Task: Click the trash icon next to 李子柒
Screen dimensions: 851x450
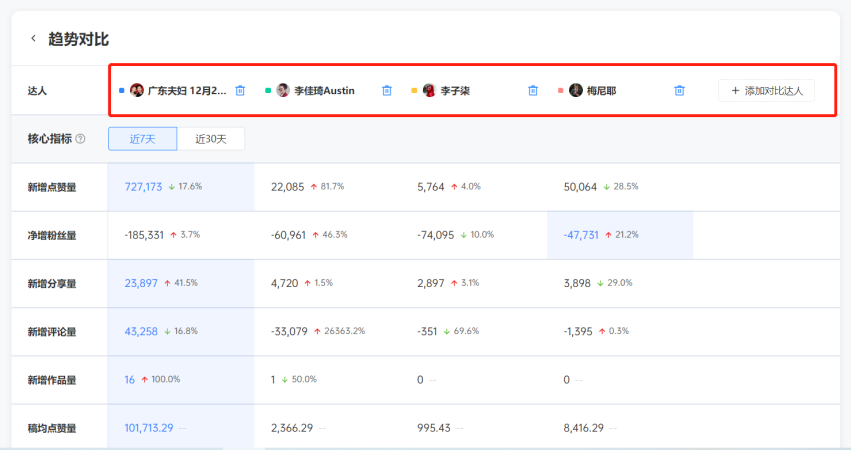Action: pyautogui.click(x=533, y=91)
